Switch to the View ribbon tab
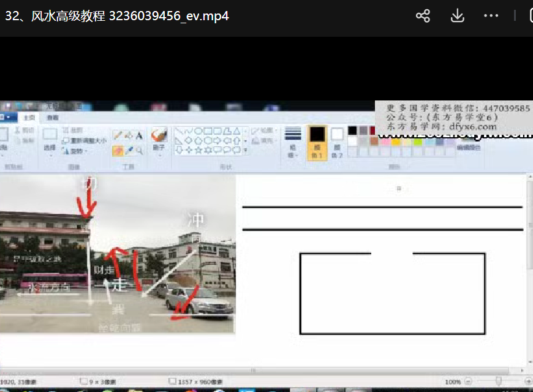The width and height of the screenshot is (533, 392). [53, 118]
